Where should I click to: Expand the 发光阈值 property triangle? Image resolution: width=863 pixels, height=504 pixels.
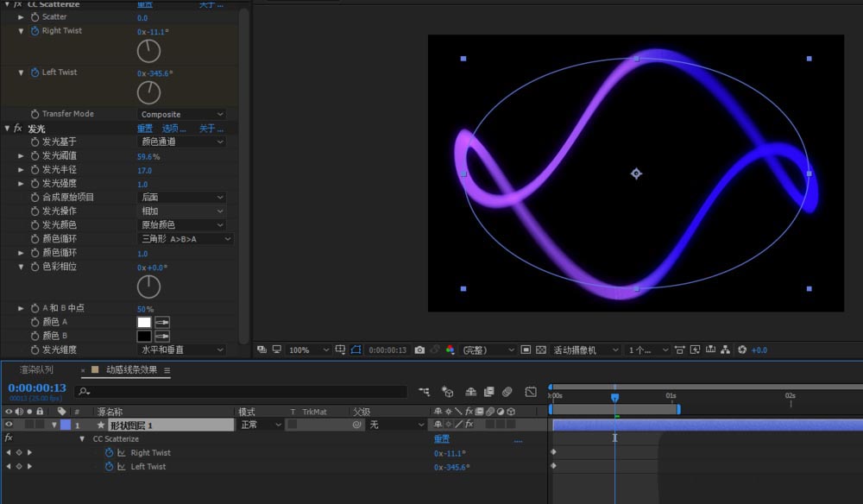pos(22,156)
